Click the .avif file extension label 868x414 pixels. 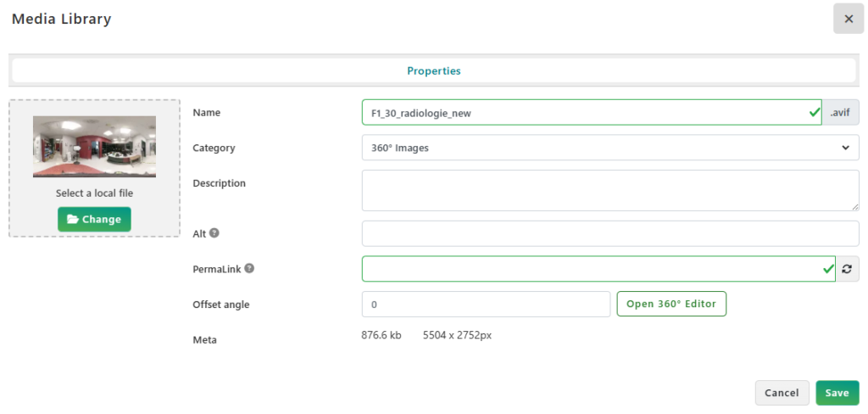click(841, 113)
